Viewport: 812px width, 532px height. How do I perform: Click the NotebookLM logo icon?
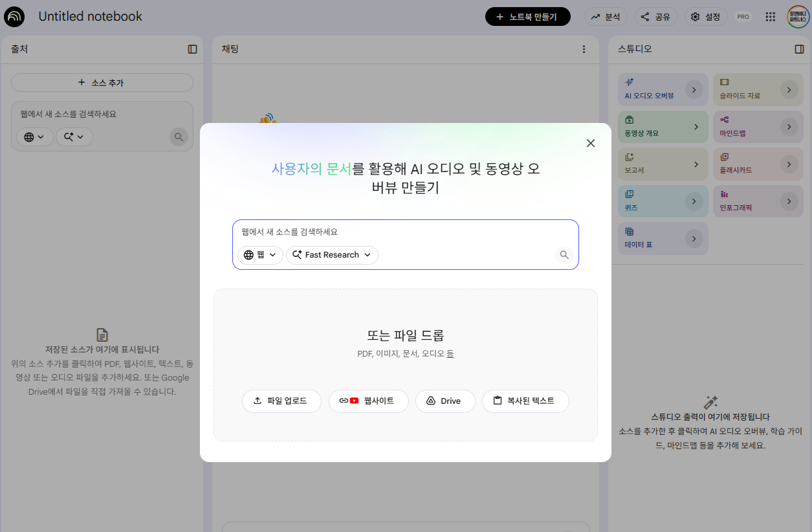click(x=14, y=17)
